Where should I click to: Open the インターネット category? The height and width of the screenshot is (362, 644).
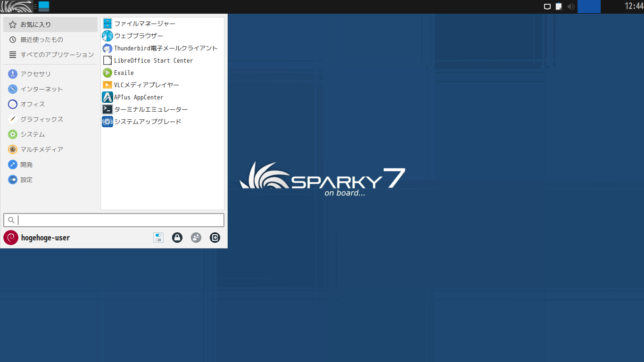(x=50, y=89)
